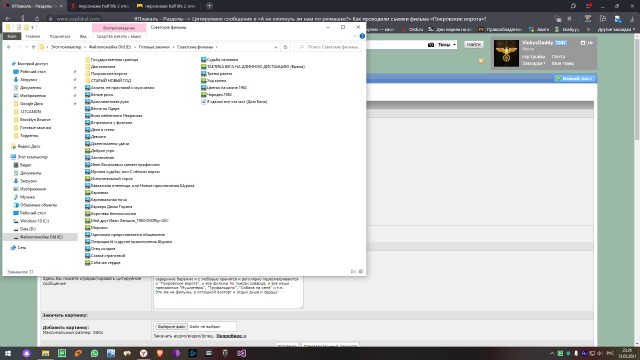Open Google Диск folder in sidebar
The image size is (640, 360).
tap(31, 104)
